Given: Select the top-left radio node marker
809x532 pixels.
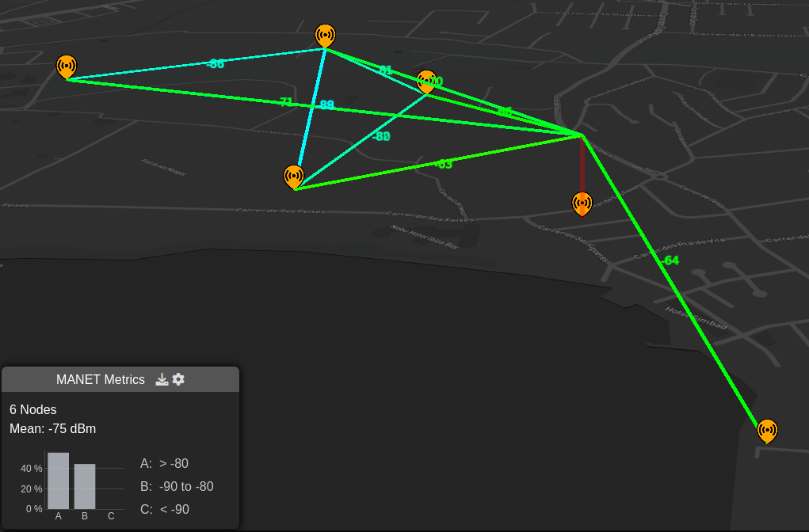Looking at the screenshot, I should pos(67,66).
